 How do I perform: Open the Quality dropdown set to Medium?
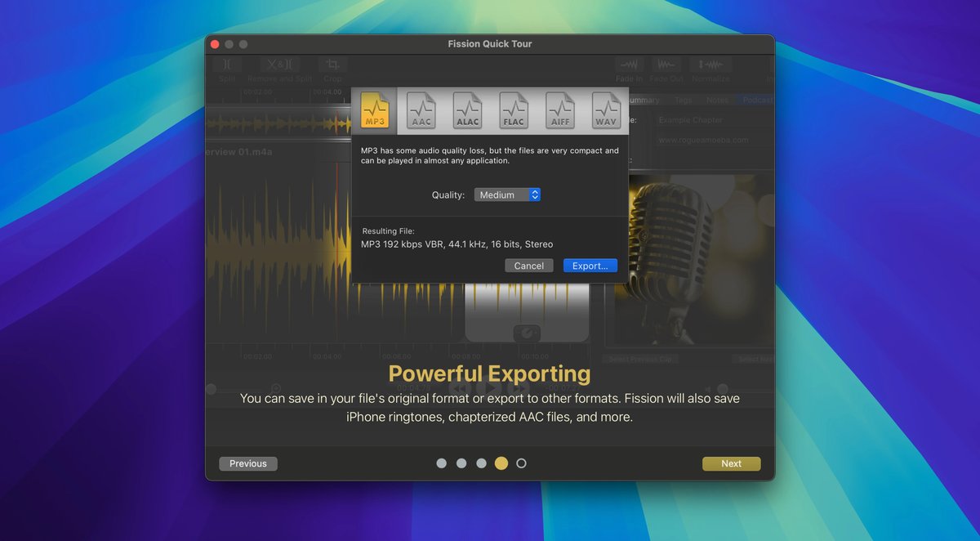click(507, 195)
